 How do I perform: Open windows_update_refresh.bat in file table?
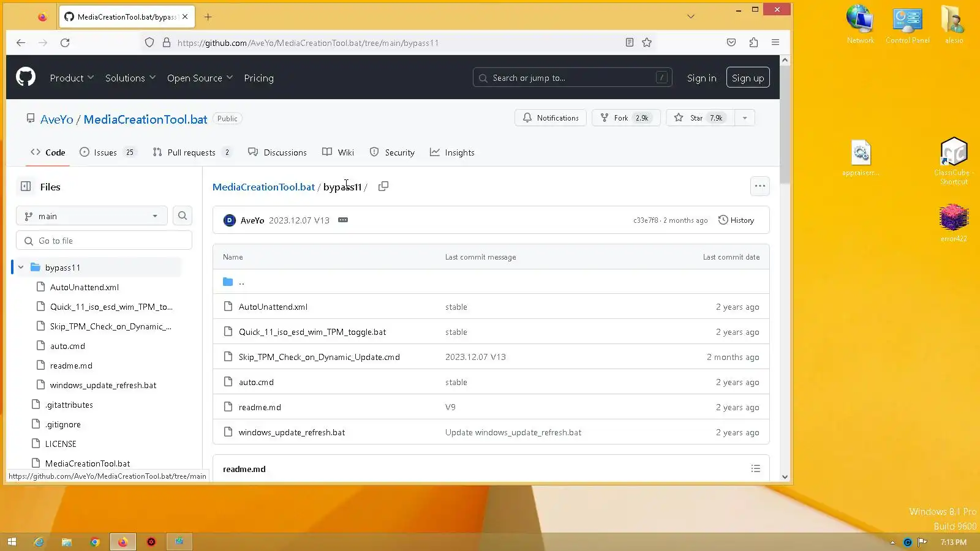coord(292,432)
